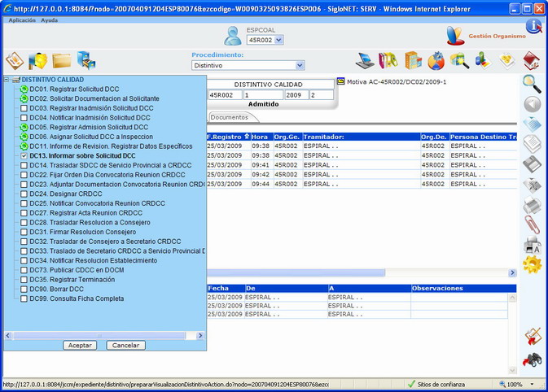The height and width of the screenshot is (392, 548).
Task: Open the Aplicación menu
Action: coord(22,20)
